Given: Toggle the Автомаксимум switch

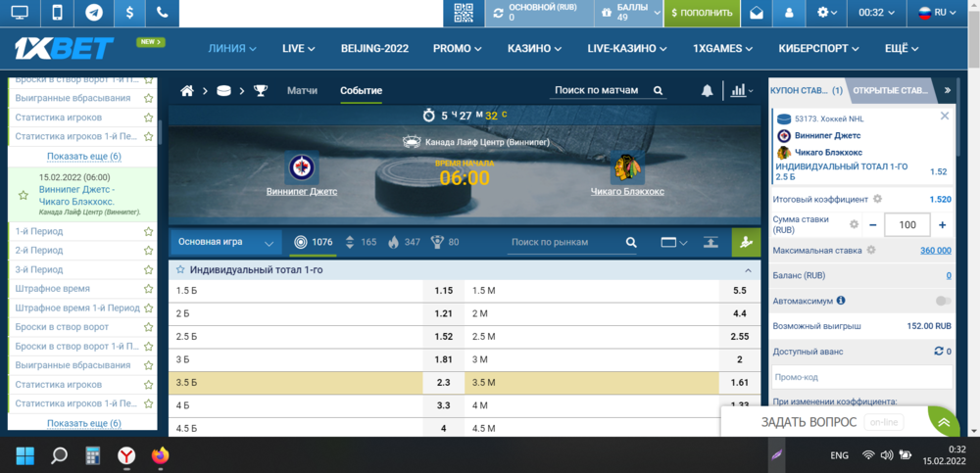Looking at the screenshot, I should point(943,301).
